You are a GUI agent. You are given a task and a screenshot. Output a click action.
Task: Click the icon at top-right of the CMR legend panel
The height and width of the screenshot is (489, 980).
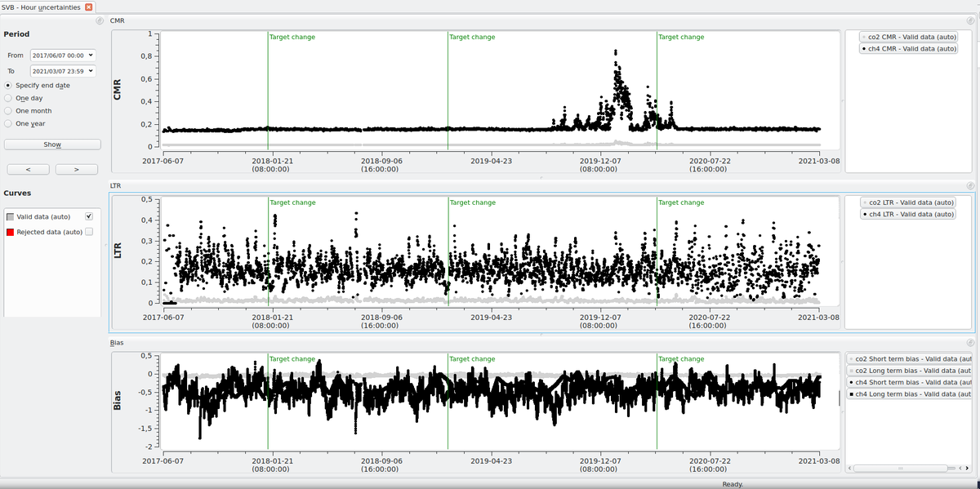coord(969,20)
